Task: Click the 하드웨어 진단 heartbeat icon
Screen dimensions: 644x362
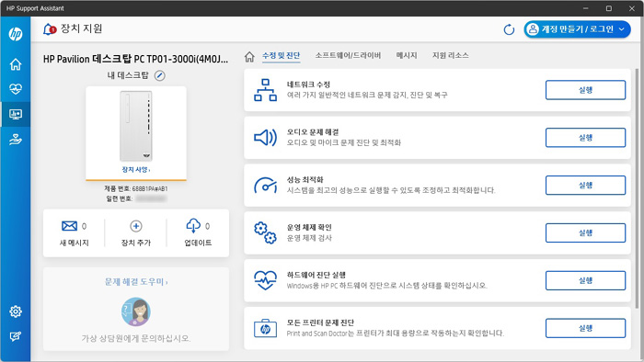Action: point(265,280)
